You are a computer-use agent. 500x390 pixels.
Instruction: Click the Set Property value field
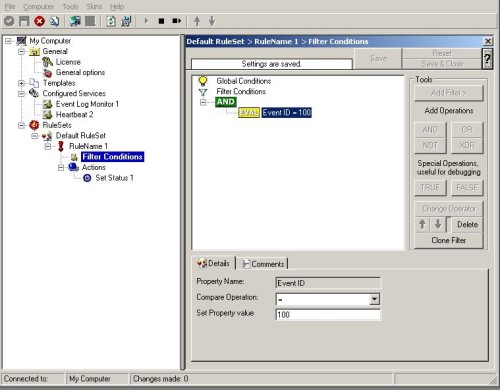point(328,315)
